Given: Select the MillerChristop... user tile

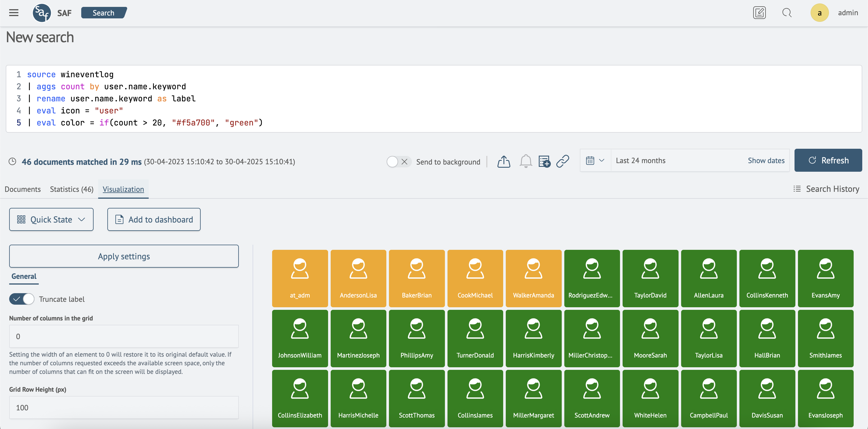Looking at the screenshot, I should 592,338.
